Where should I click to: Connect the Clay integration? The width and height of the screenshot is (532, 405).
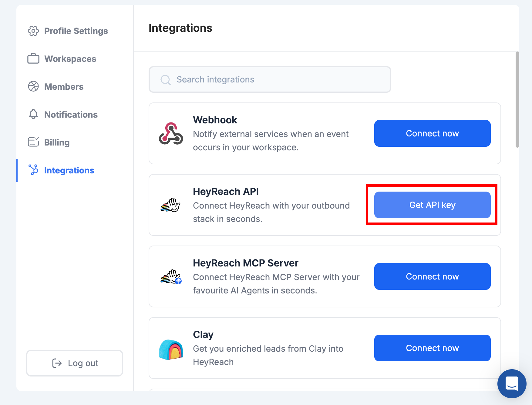click(x=433, y=348)
